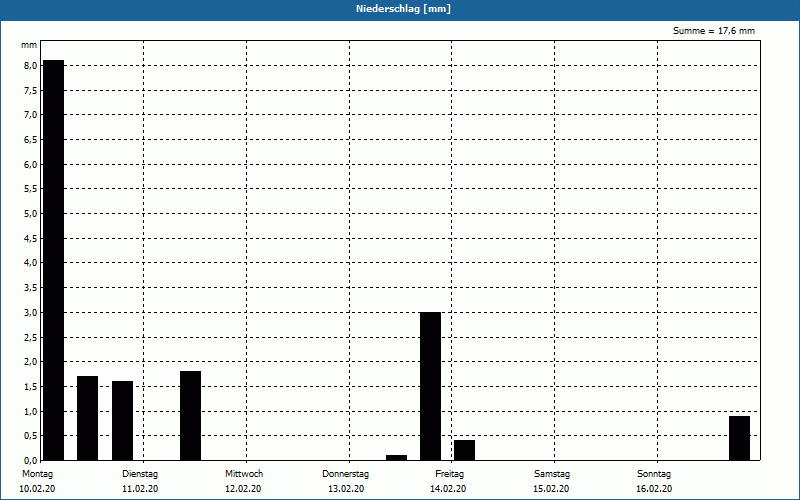Image resolution: width=800 pixels, height=500 pixels.
Task: Click the 4,5 y-axis value
Action: [30, 238]
